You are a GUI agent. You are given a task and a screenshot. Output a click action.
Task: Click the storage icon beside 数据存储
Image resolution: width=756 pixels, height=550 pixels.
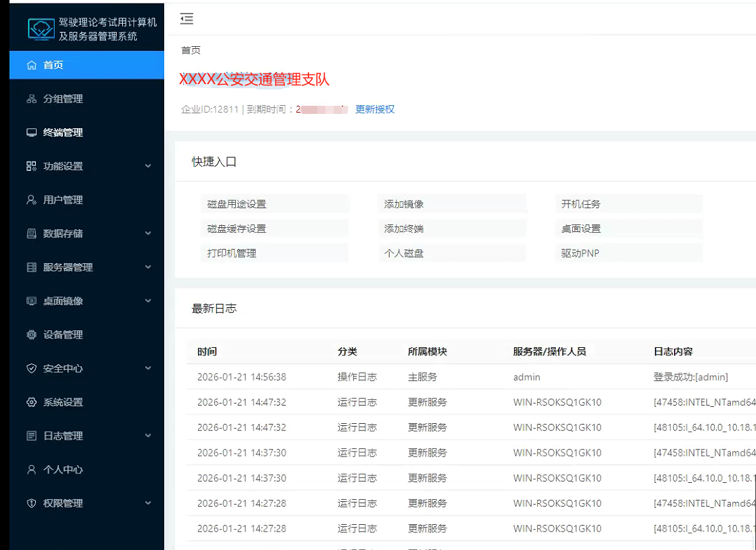(31, 233)
